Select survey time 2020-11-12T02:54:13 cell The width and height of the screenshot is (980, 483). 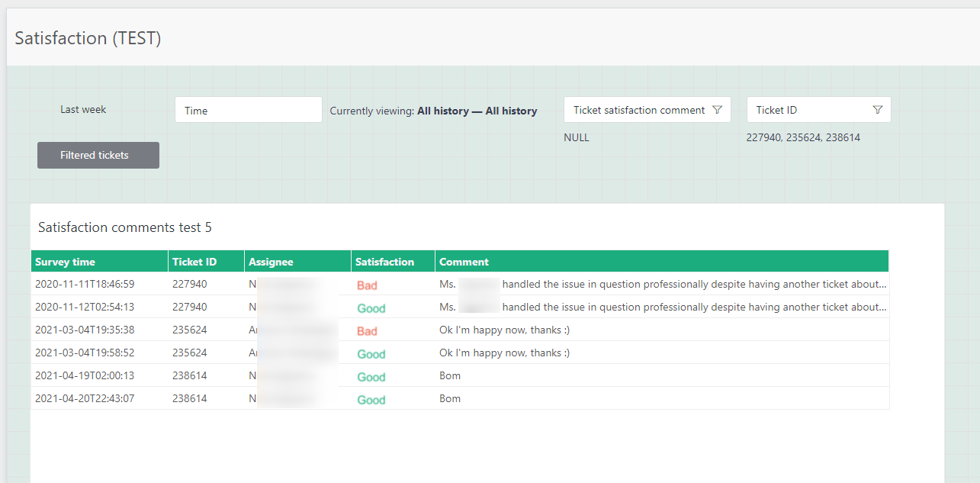click(x=85, y=308)
